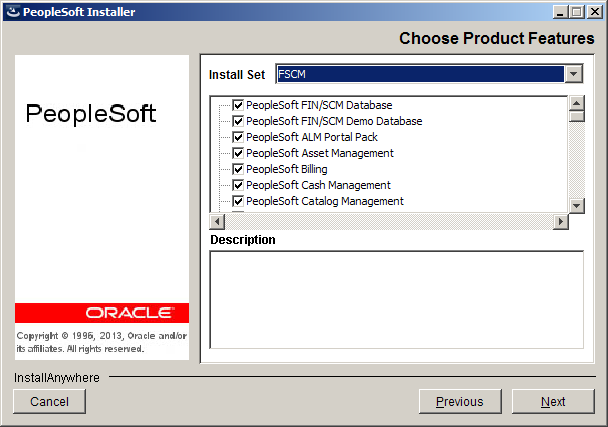Viewport: 608px width, 427px height.
Task: Click the scroll down arrow in feature list
Action: 577,206
